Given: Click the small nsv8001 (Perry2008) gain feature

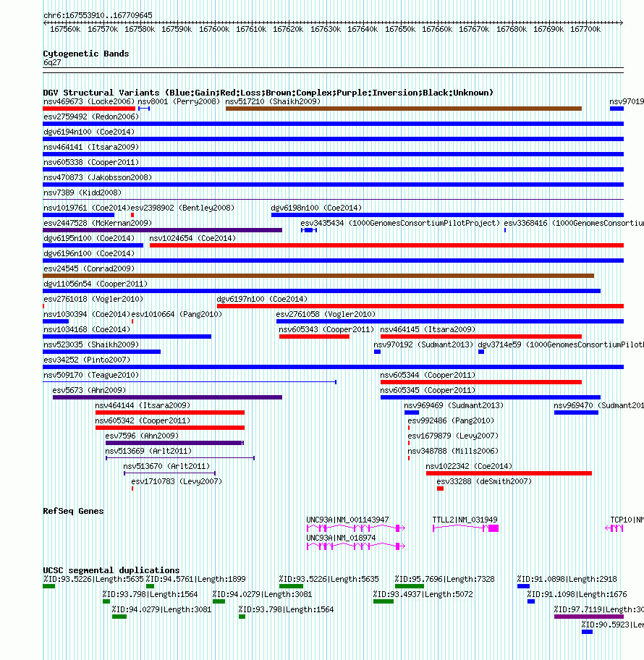Looking at the screenshot, I should click(144, 109).
